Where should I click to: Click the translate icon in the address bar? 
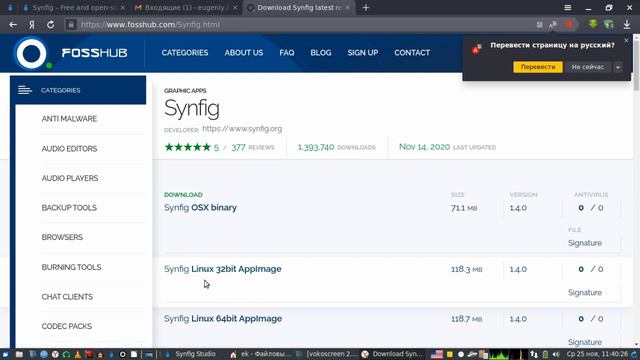click(x=553, y=24)
